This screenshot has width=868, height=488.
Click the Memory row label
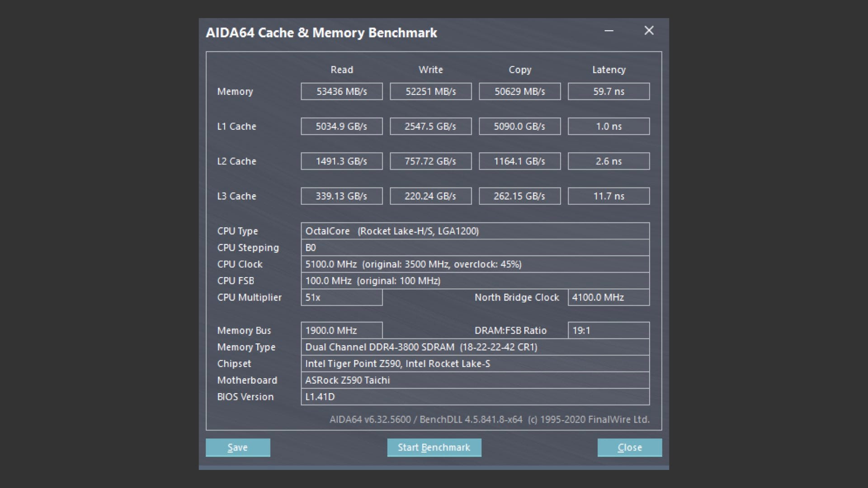point(235,92)
